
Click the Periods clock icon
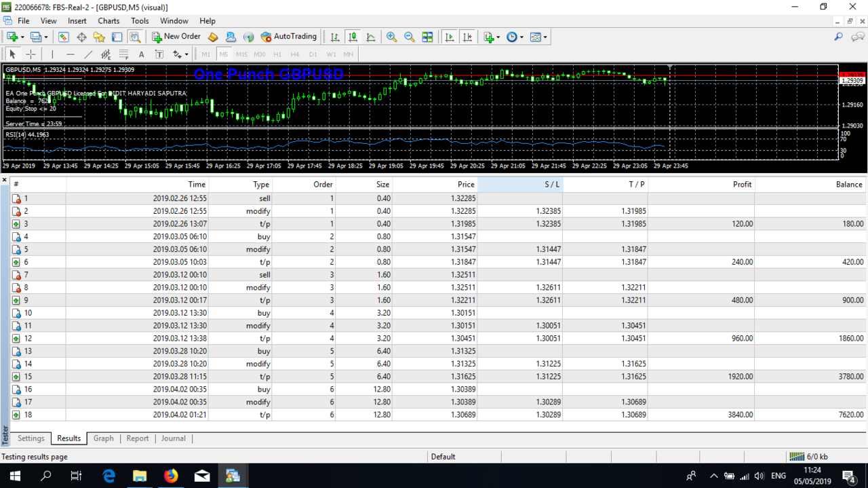[512, 37]
